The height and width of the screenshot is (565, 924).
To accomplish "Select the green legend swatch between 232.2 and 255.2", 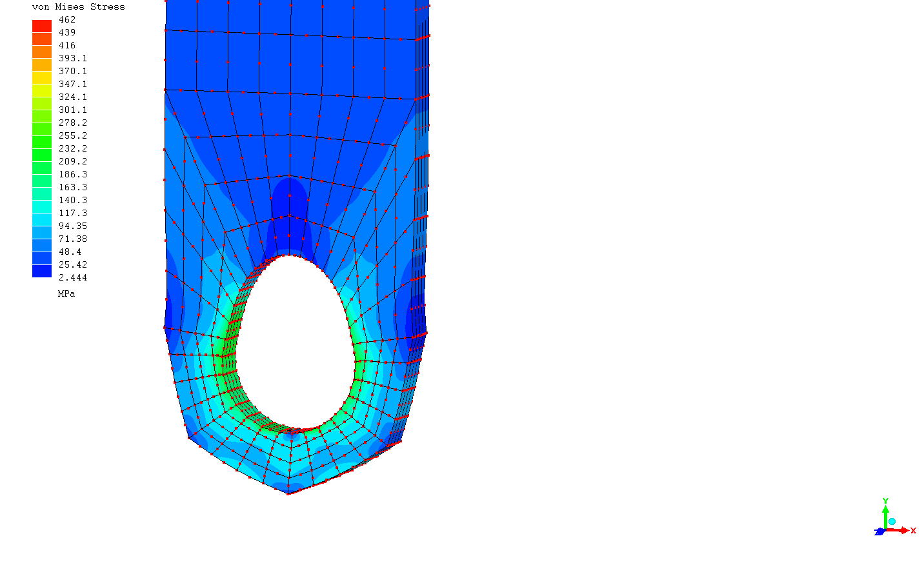I will [42, 142].
